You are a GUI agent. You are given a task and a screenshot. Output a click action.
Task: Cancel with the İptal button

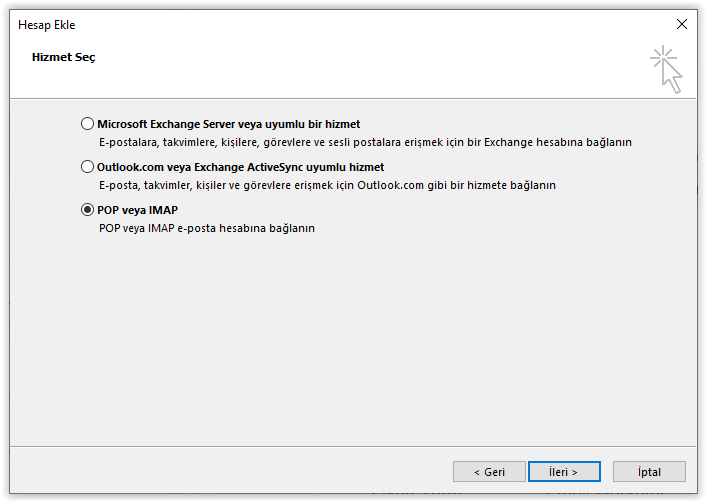click(x=649, y=472)
